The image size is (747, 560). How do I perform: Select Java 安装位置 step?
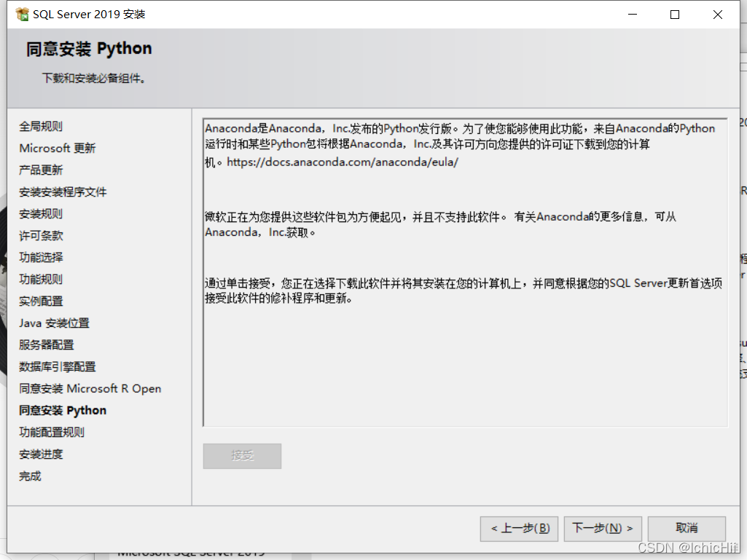55,323
